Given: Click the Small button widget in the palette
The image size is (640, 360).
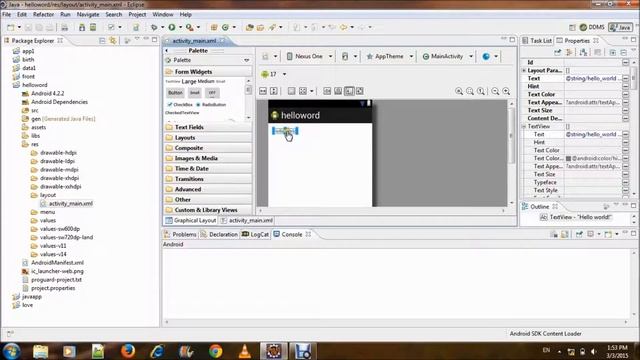Looking at the screenshot, I should (195, 93).
